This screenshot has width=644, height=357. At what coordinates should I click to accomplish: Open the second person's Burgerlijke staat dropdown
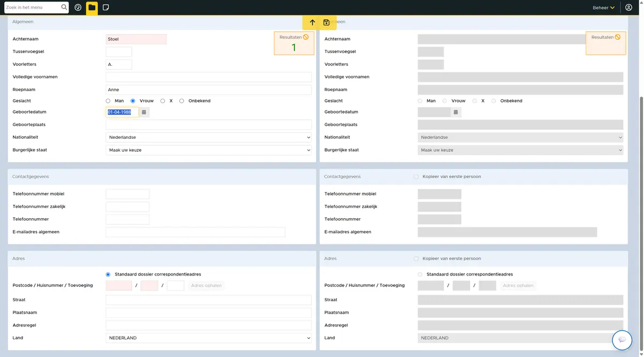pyautogui.click(x=521, y=150)
